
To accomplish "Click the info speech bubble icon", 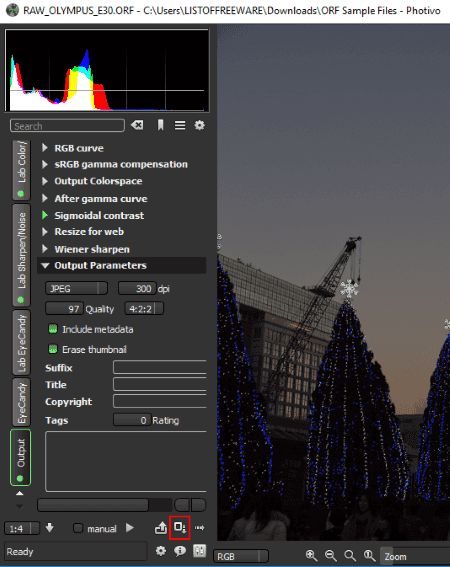I will pyautogui.click(x=180, y=551).
